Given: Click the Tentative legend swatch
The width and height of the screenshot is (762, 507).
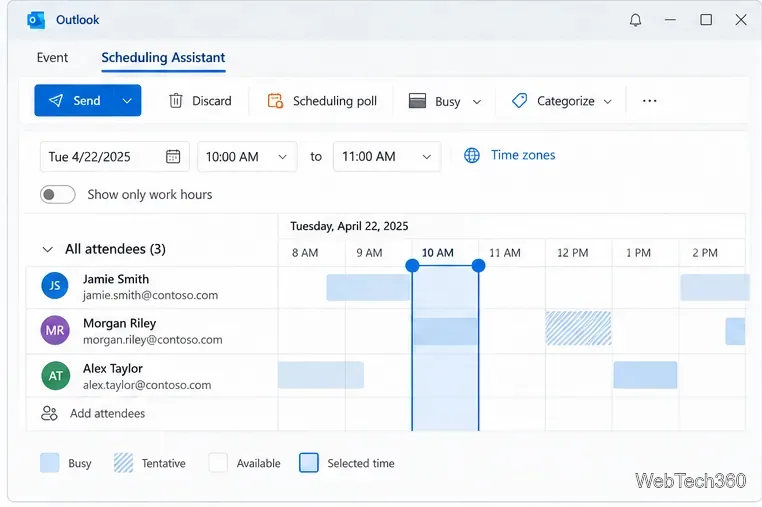Looking at the screenshot, I should (123, 463).
